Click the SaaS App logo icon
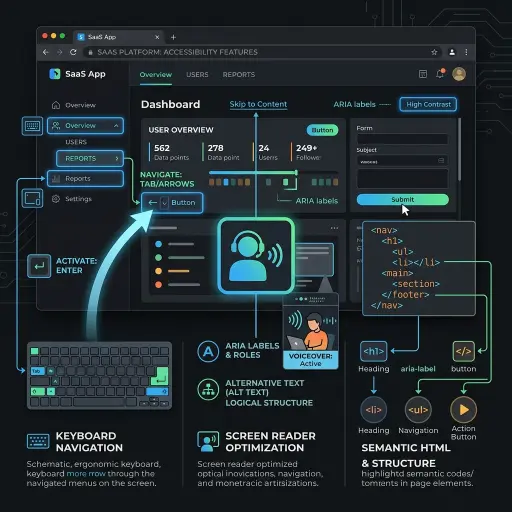Screen dimensions: 512x512 click(55, 74)
